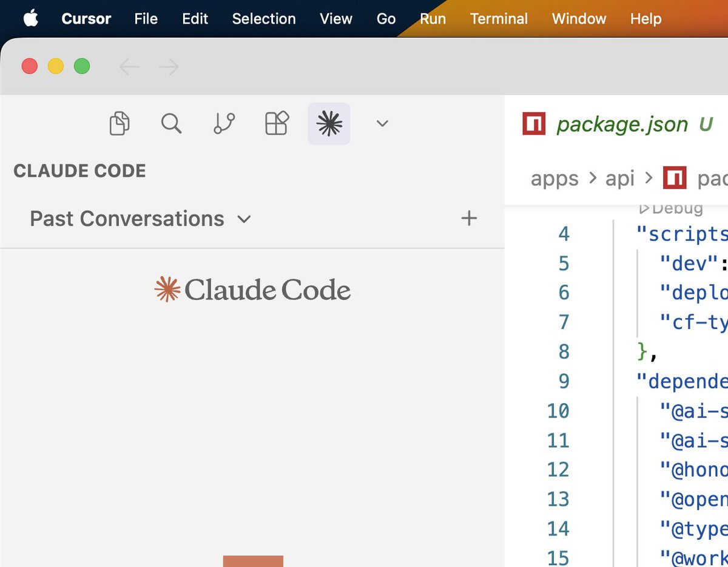This screenshot has height=567, width=728.
Task: Open the Help menu
Action: 645,19
